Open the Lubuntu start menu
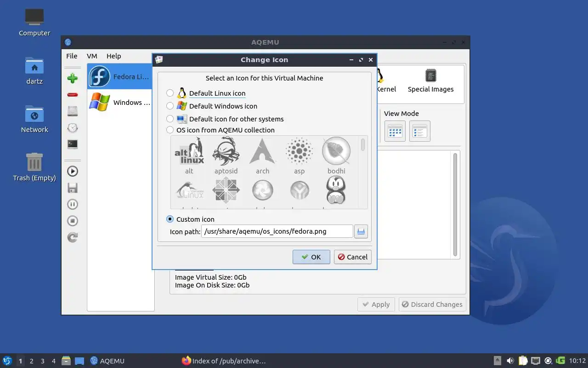 (x=7, y=361)
